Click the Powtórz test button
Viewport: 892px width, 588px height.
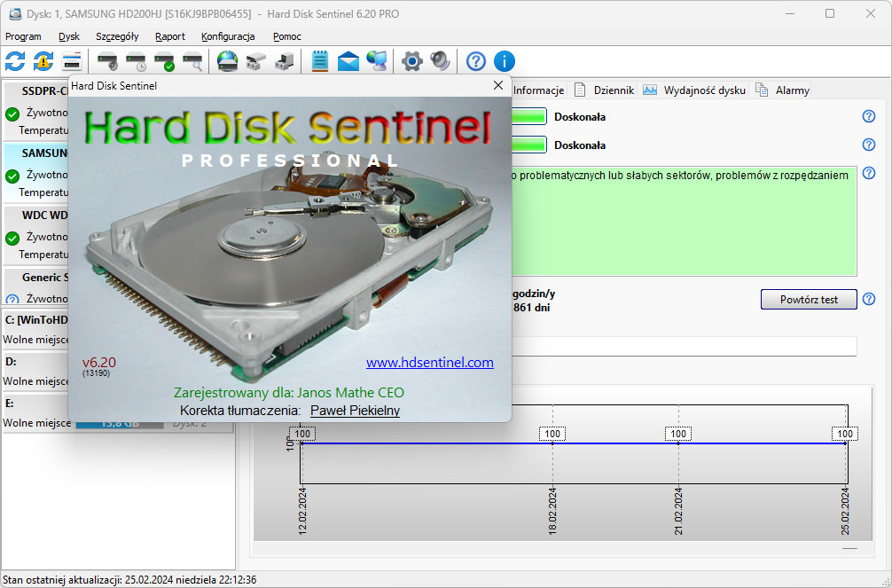809,300
